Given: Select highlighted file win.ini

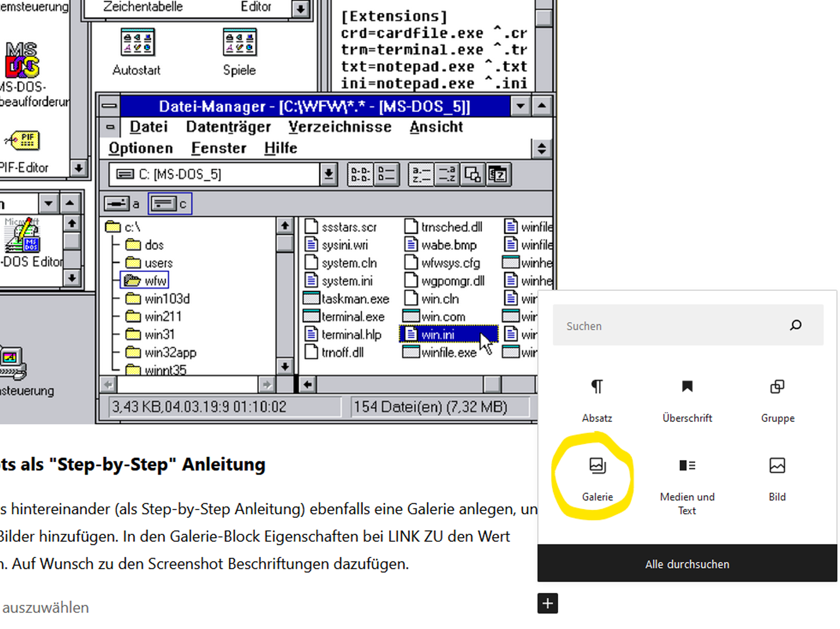Looking at the screenshot, I should point(448,334).
